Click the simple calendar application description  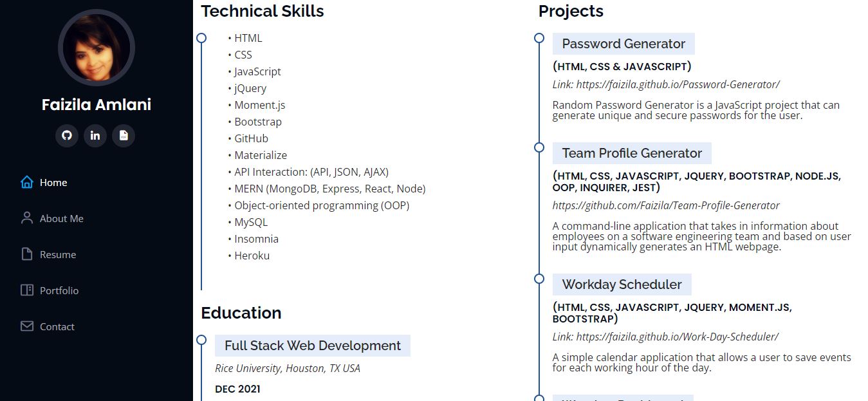click(x=702, y=362)
